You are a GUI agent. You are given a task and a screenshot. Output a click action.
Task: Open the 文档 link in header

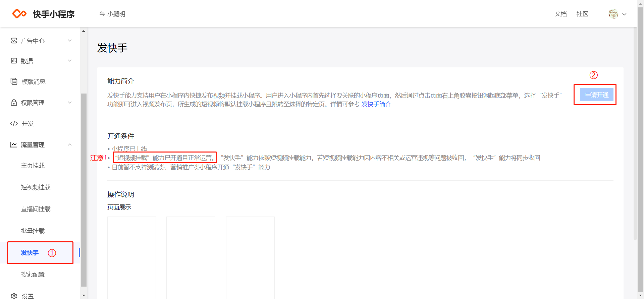560,14
